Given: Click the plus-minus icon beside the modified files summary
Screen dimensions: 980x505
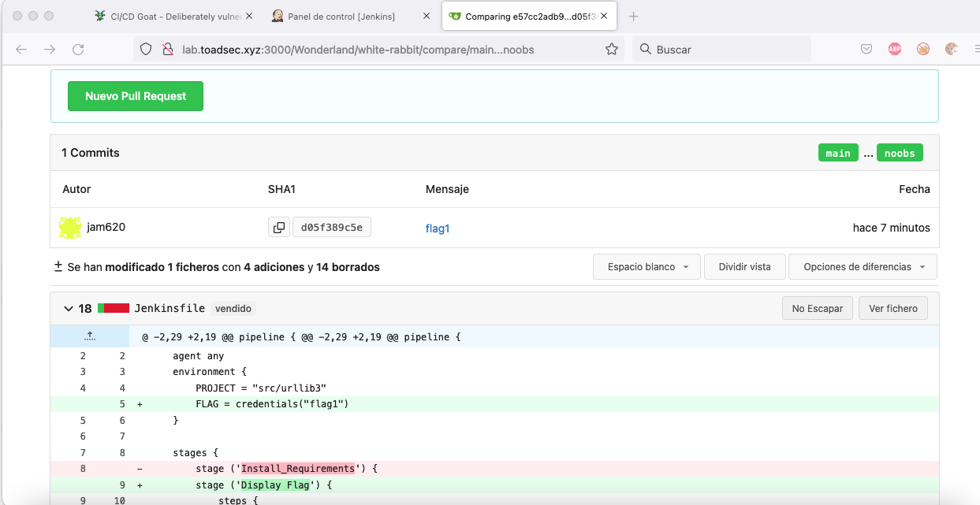Looking at the screenshot, I should point(58,267).
